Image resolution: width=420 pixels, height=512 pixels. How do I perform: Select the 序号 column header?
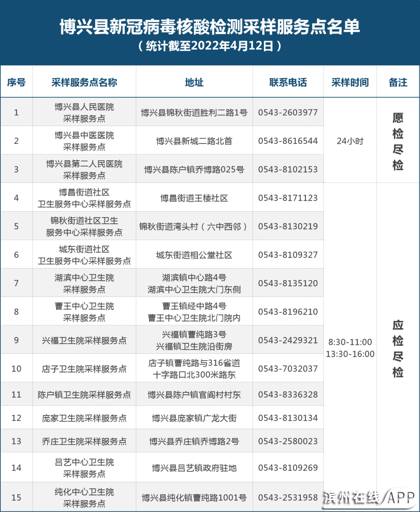tap(17, 82)
